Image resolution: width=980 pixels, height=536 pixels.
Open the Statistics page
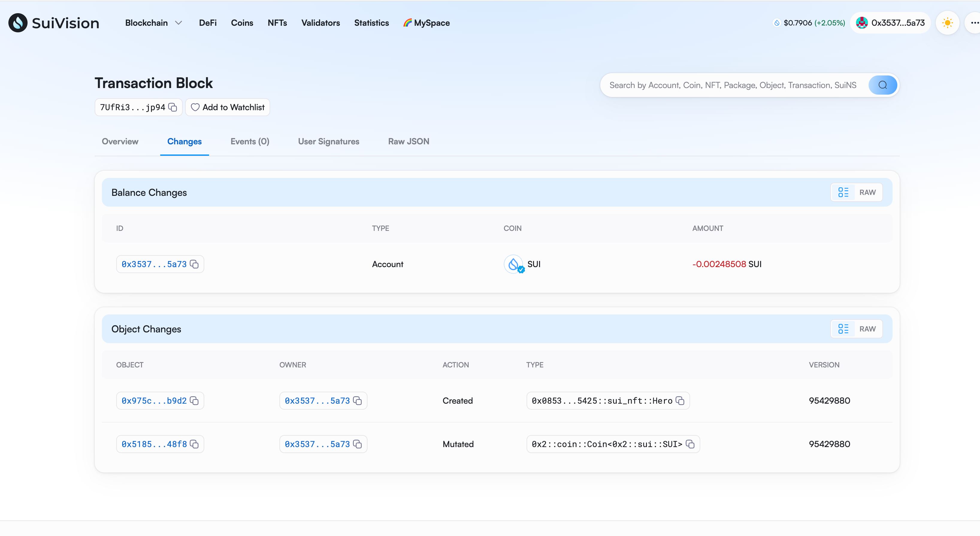click(371, 23)
